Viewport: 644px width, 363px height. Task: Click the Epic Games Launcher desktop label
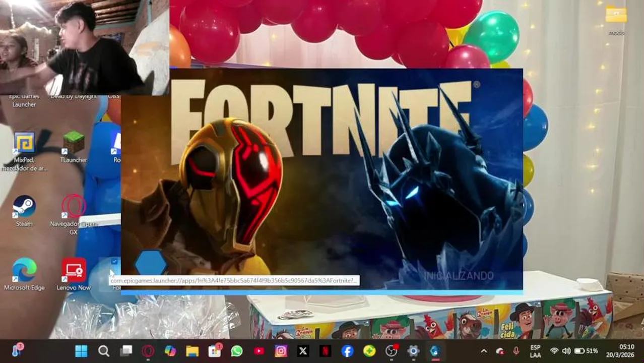pos(24,100)
